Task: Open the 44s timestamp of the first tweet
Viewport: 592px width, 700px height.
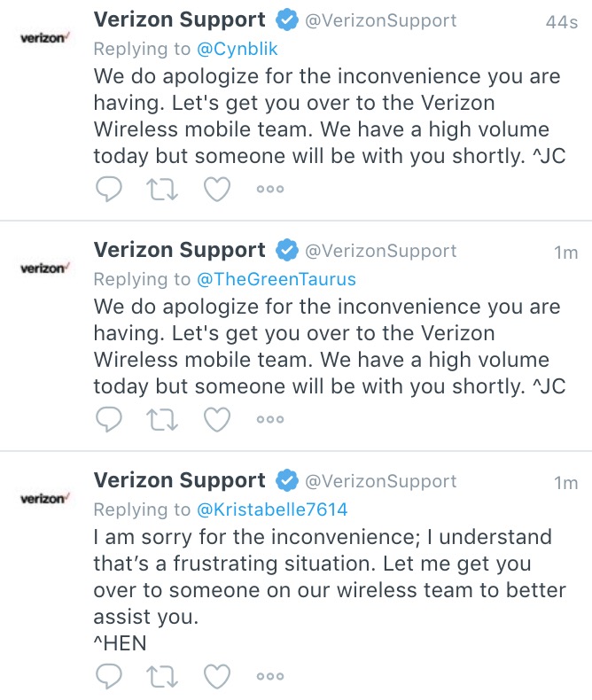Action: (562, 22)
